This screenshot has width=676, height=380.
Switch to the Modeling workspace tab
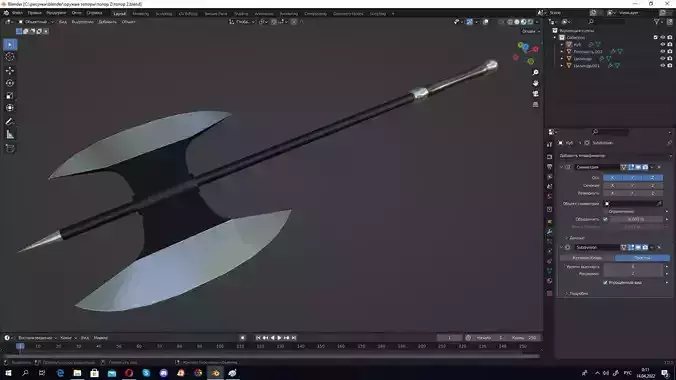click(141, 14)
